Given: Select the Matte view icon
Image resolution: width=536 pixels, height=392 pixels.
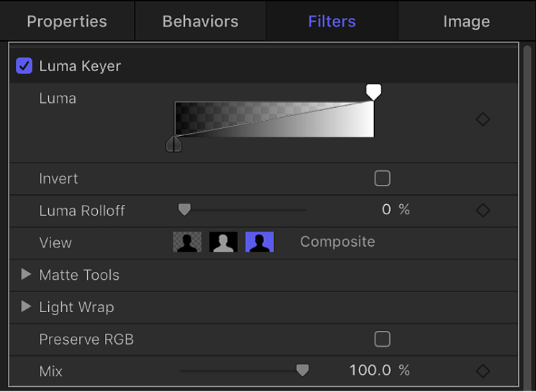Looking at the screenshot, I should point(223,242).
